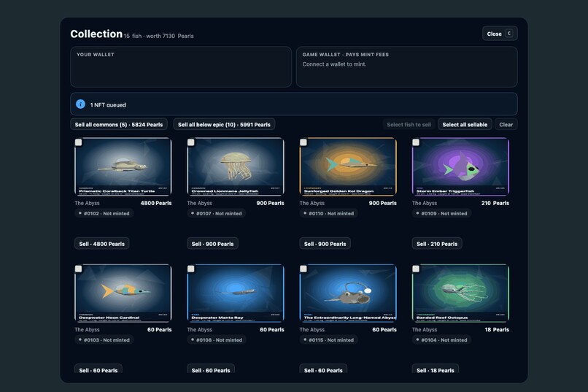Choose Select all sellable
Screen dimensions: 588x392
point(465,125)
